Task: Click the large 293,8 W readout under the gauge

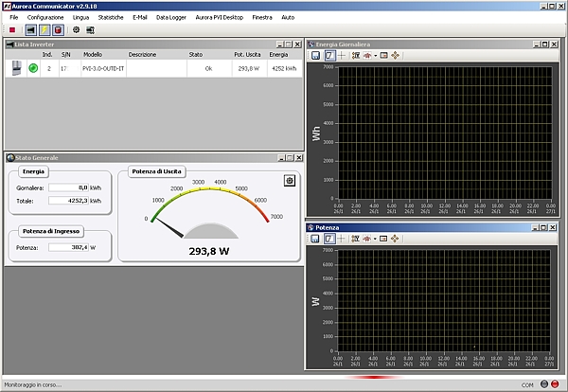Action: tap(209, 251)
